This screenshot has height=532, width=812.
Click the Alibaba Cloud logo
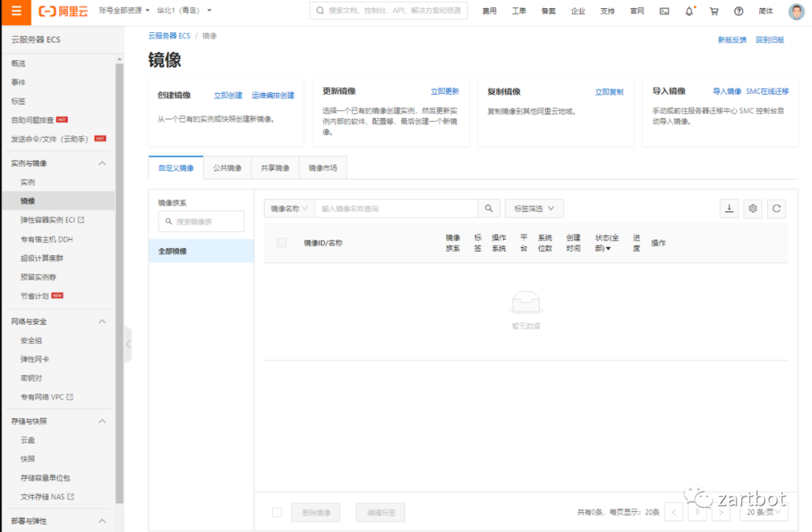coord(63,11)
